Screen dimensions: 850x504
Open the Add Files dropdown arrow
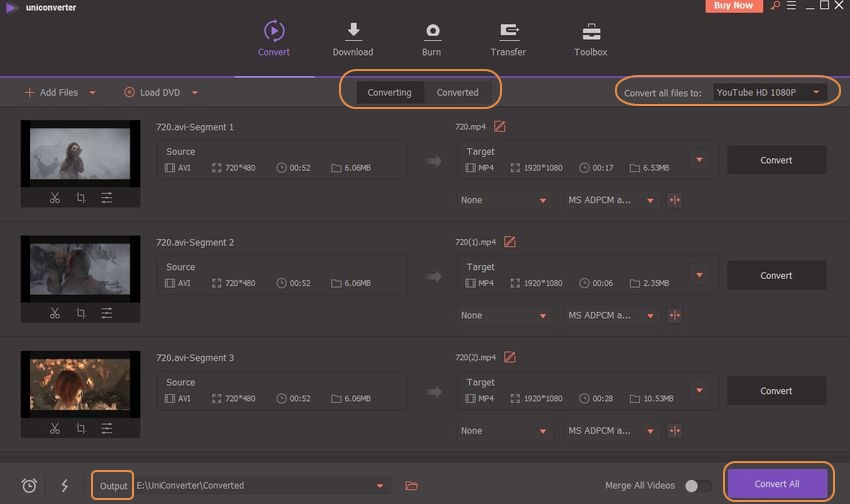tap(93, 93)
